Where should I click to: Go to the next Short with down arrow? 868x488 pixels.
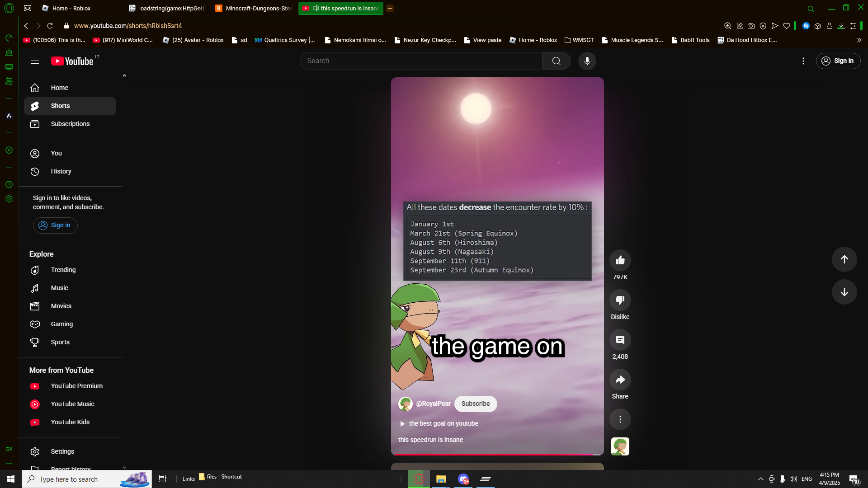pos(844,292)
